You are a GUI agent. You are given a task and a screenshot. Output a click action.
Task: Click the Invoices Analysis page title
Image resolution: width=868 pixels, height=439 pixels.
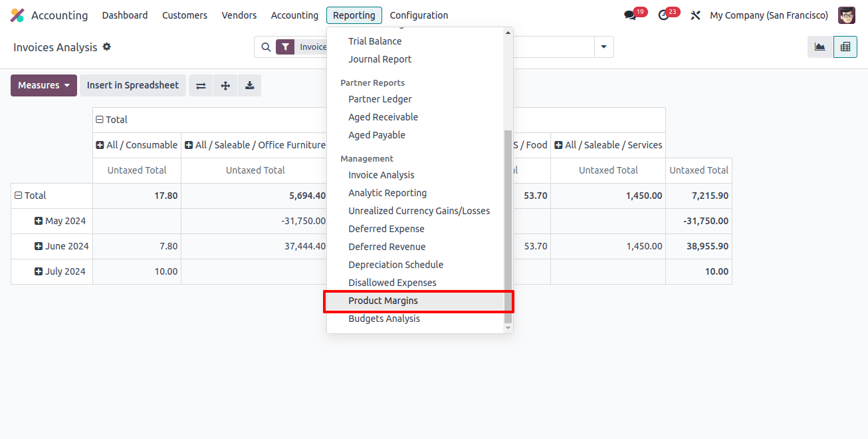55,47
